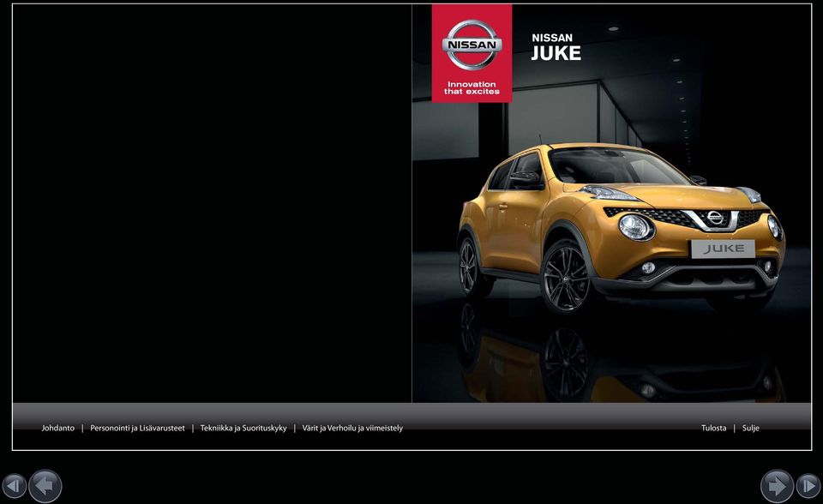Open Värit ja Verhoilu ja viimeistely
The image size is (823, 504).
[x=352, y=429]
